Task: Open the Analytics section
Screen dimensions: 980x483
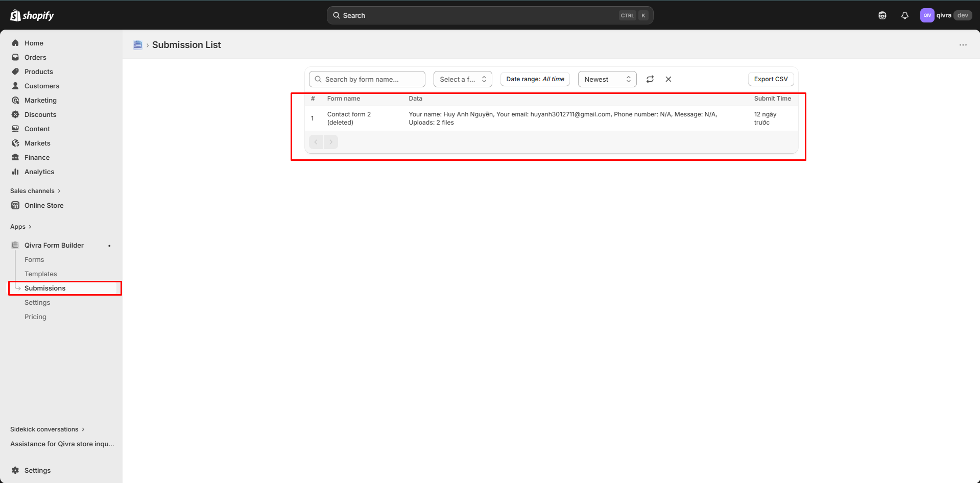Action: (x=39, y=172)
